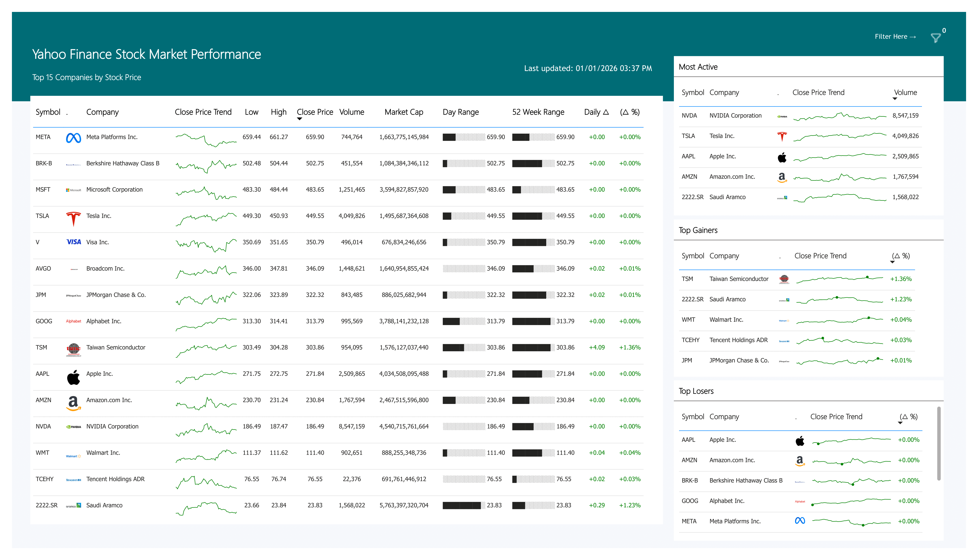Sort main table by Market Cap header
The height and width of the screenshot is (560, 978).
pyautogui.click(x=404, y=112)
